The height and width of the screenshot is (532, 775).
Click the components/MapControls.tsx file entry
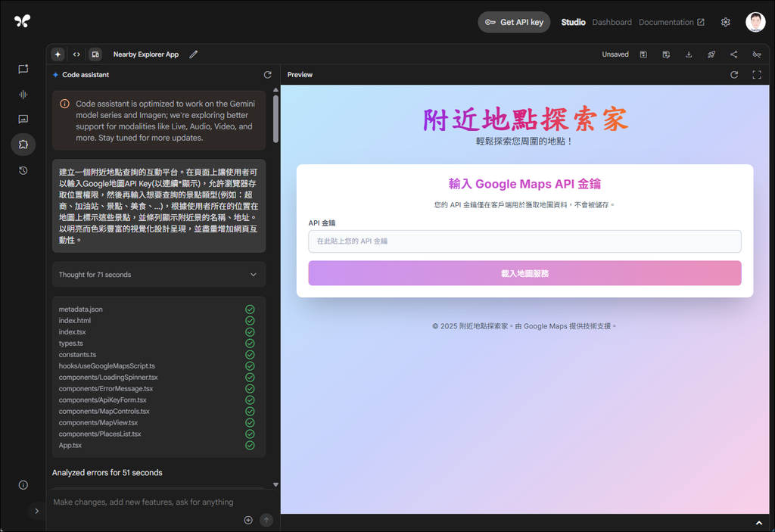[104, 412]
